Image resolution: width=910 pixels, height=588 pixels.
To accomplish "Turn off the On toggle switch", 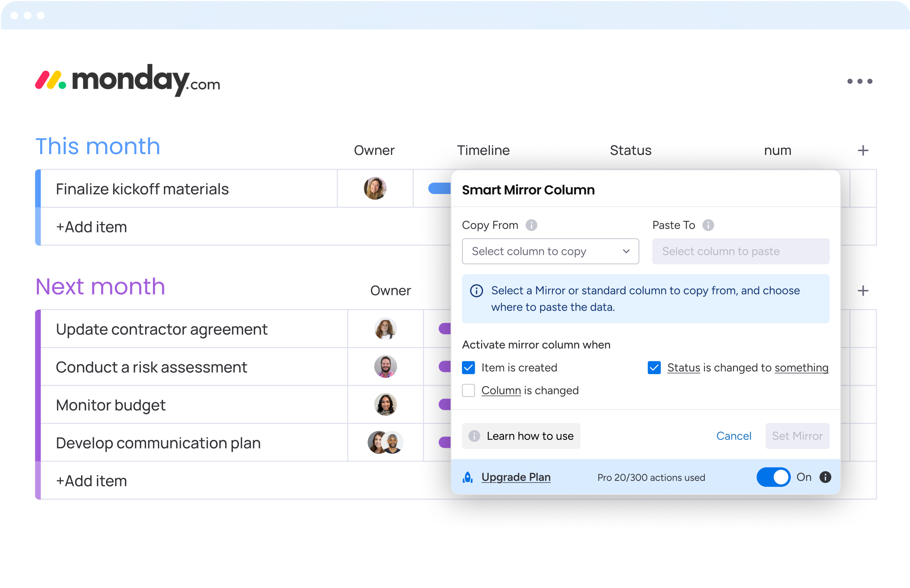I will point(773,477).
